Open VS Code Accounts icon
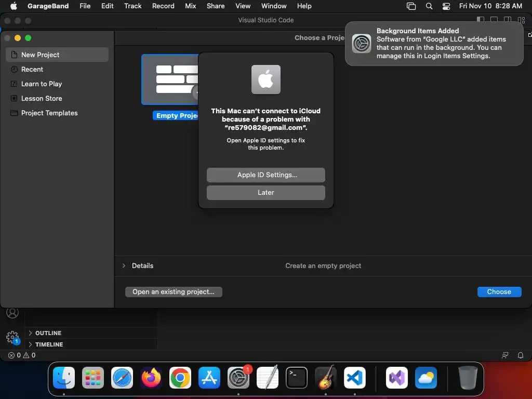532x399 pixels. 12,312
